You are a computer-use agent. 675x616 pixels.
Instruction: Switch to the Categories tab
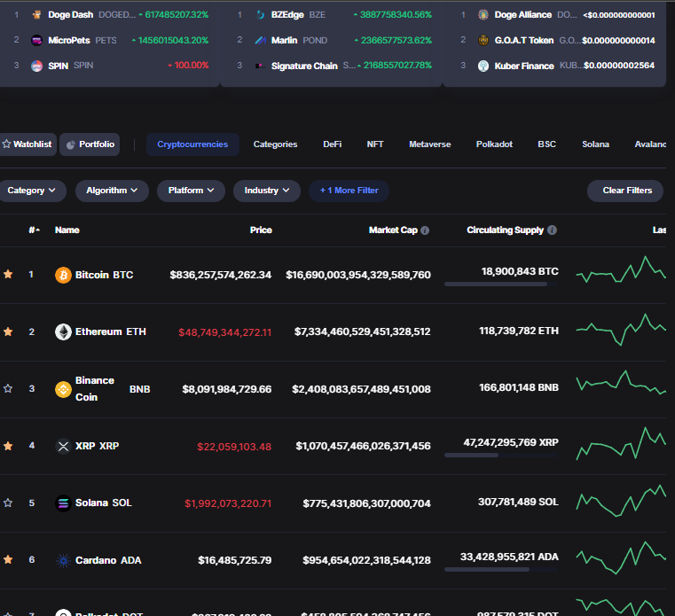[x=275, y=144]
